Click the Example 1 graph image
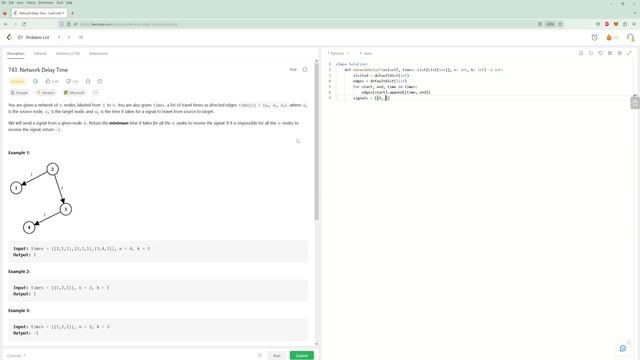Screen dimensions: 640x360 [x=41, y=198]
